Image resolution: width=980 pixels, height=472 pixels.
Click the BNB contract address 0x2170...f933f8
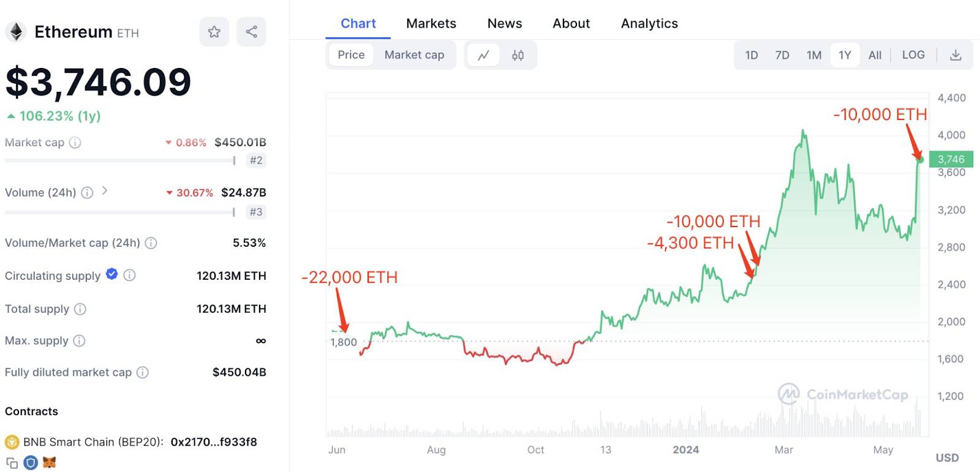point(214,442)
